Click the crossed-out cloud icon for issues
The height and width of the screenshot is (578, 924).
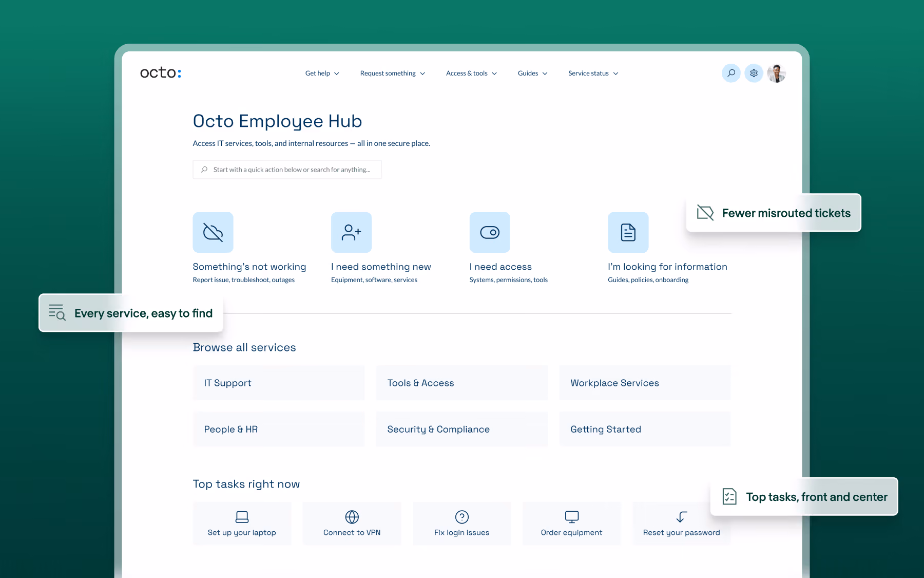pos(213,232)
